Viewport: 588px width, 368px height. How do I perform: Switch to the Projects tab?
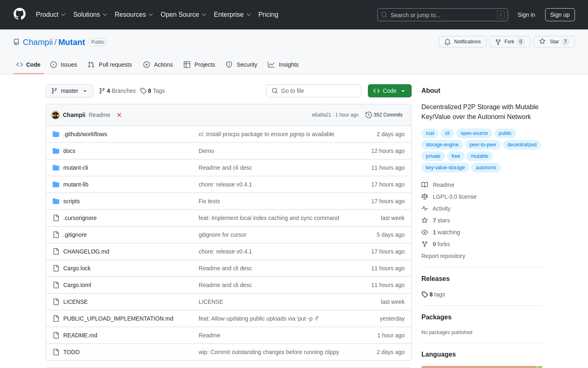(x=199, y=65)
